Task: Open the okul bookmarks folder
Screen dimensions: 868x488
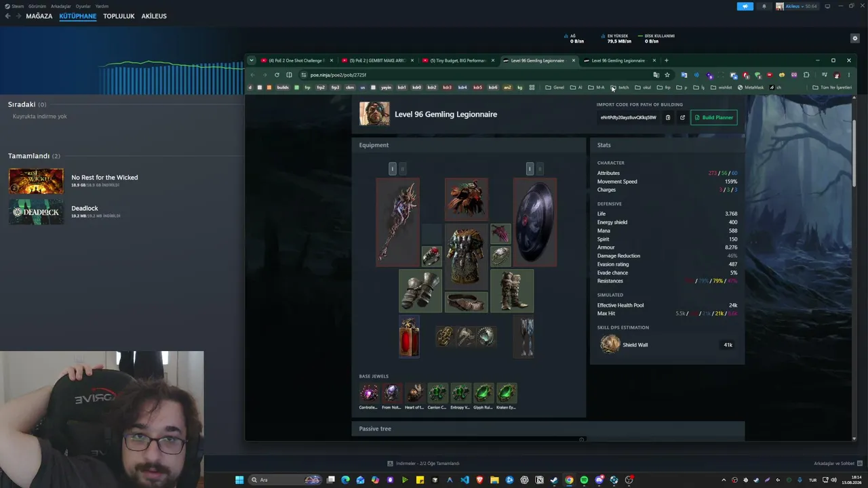Action: [643, 87]
